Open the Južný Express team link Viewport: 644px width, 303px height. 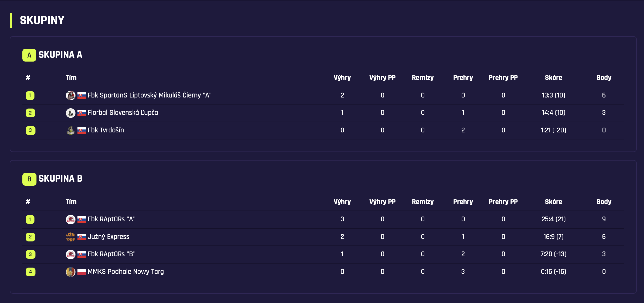[108, 237]
